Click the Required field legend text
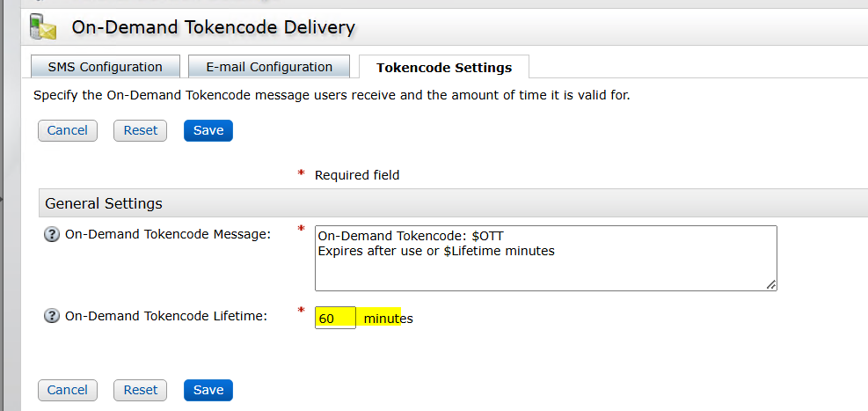The width and height of the screenshot is (868, 411). click(x=357, y=175)
